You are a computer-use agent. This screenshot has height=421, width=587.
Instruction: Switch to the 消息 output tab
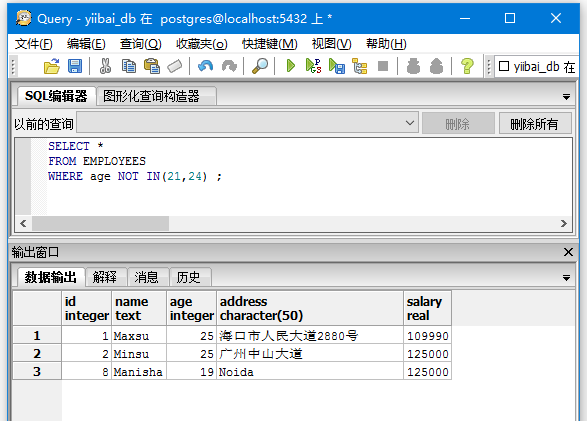(146, 277)
